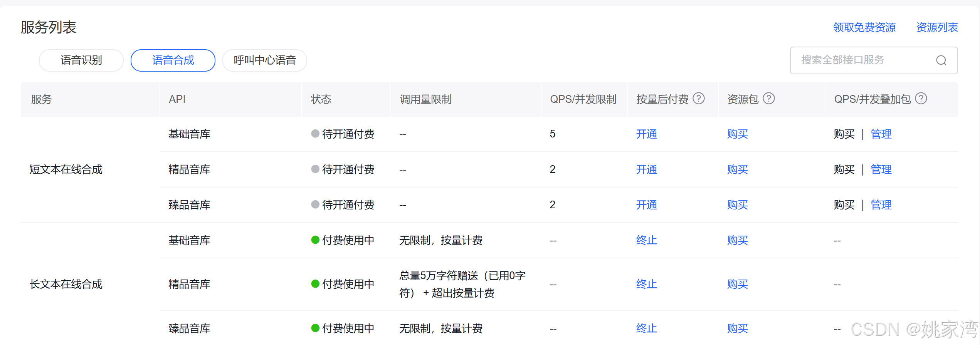Click 购买 resource pack for 长文本 臻品音库

tap(737, 328)
